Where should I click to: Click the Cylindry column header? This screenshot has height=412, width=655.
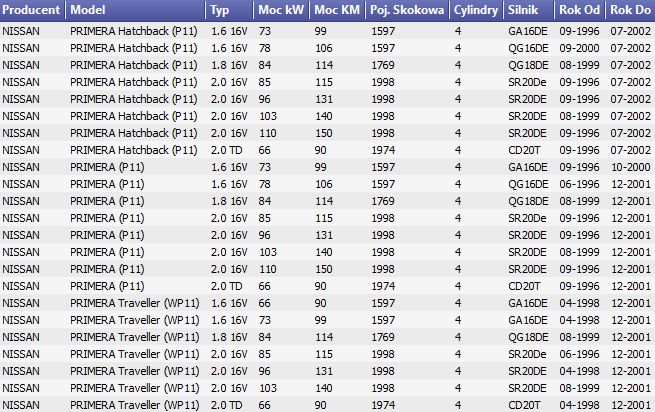[476, 10]
